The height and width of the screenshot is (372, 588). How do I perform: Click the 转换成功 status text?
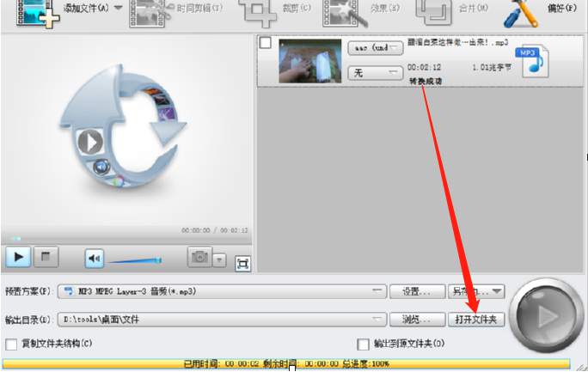[426, 81]
